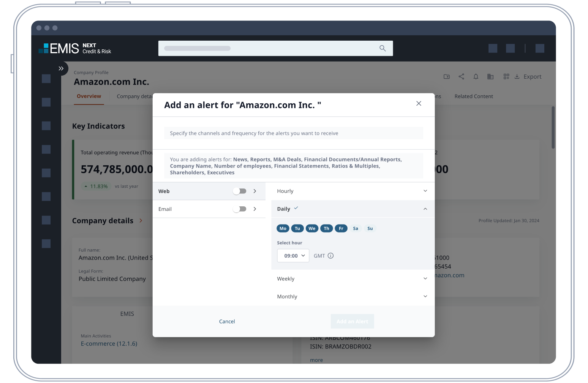Viewport: 588px width, 383px height.
Task: Expand the sidebar with the double-arrow icon
Action: 61,68
